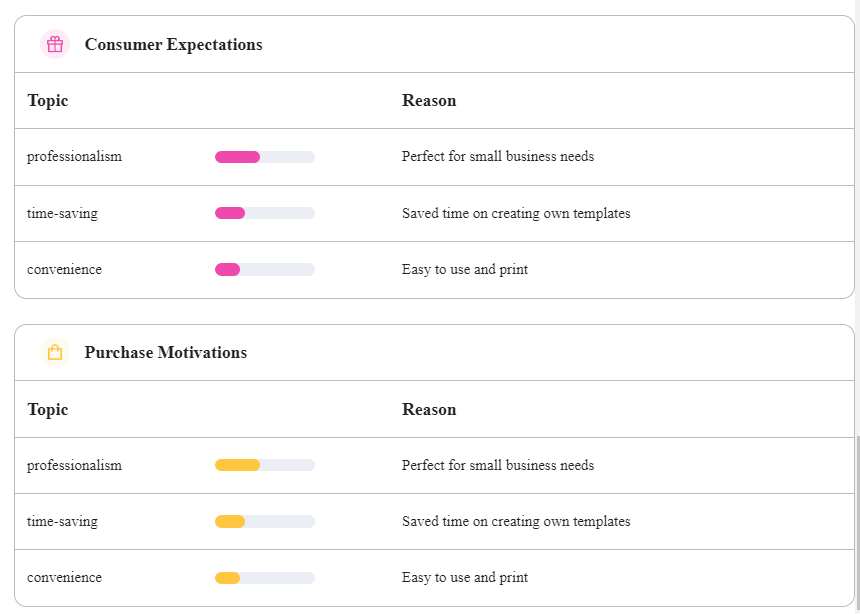This screenshot has height=614, width=860.
Task: Click 'Easy to use and print' in Consumer Expectations
Action: point(464,269)
